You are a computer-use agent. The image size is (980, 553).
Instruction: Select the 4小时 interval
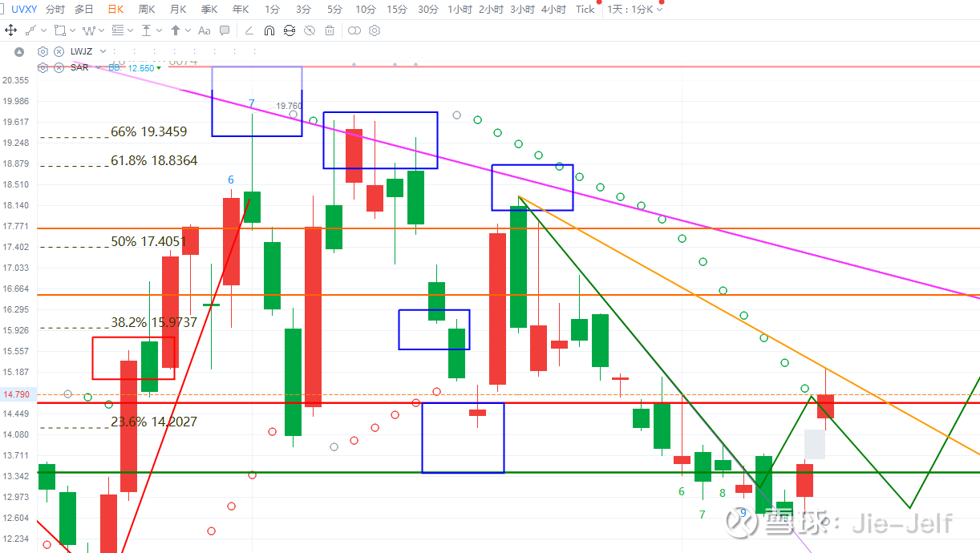pyautogui.click(x=553, y=10)
